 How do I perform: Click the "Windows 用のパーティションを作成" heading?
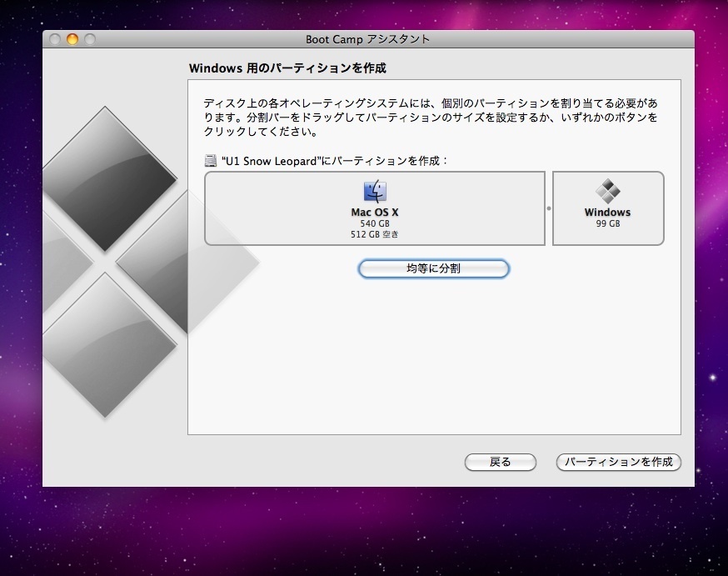click(287, 68)
